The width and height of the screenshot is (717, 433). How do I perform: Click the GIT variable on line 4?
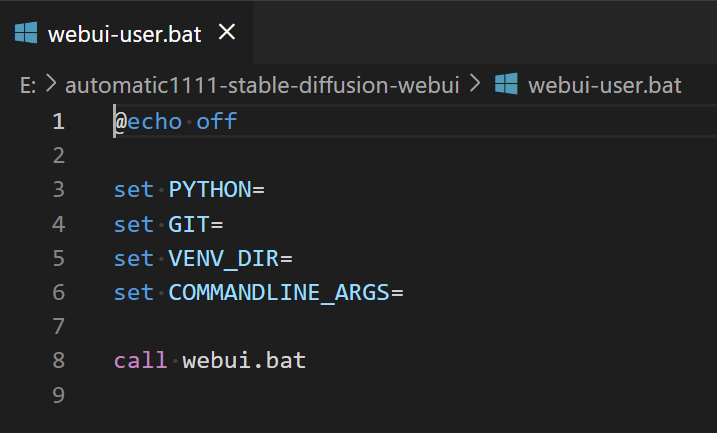[188, 225]
